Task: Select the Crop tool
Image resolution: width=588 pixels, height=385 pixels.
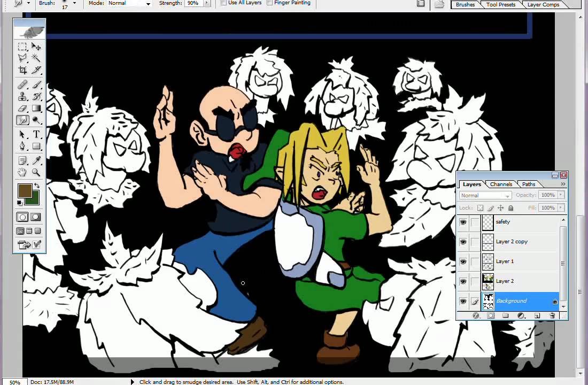Action: [x=22, y=70]
